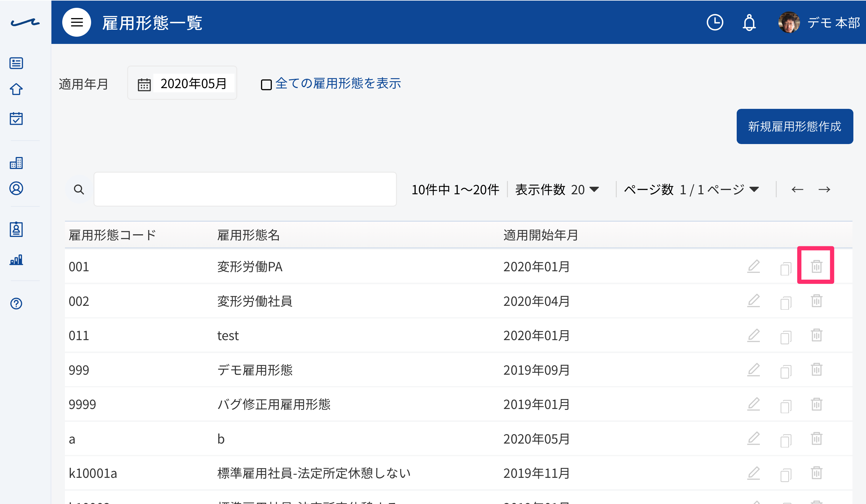Open the notifications bell
Viewport: 866px width, 504px height.
pyautogui.click(x=749, y=23)
